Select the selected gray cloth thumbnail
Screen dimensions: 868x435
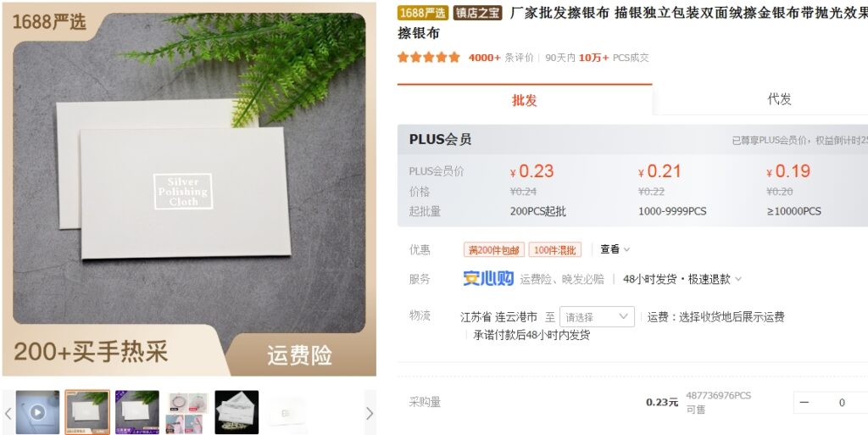pyautogui.click(x=87, y=412)
